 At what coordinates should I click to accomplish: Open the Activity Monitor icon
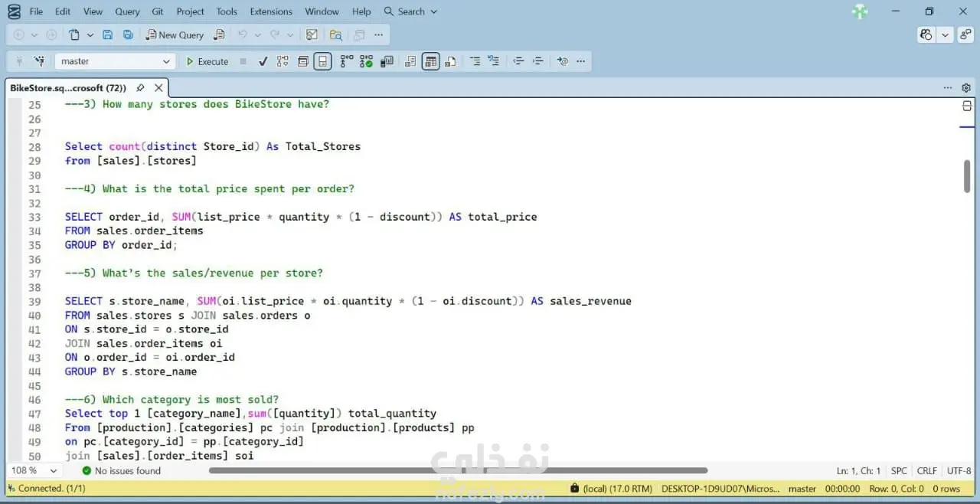click(312, 34)
